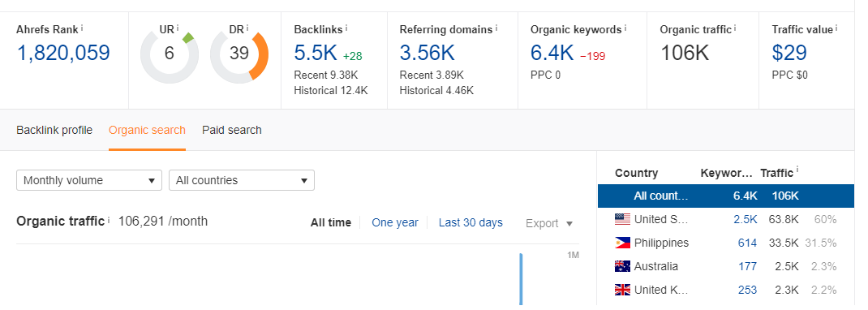Click Australia keywords count 177

coord(747,266)
